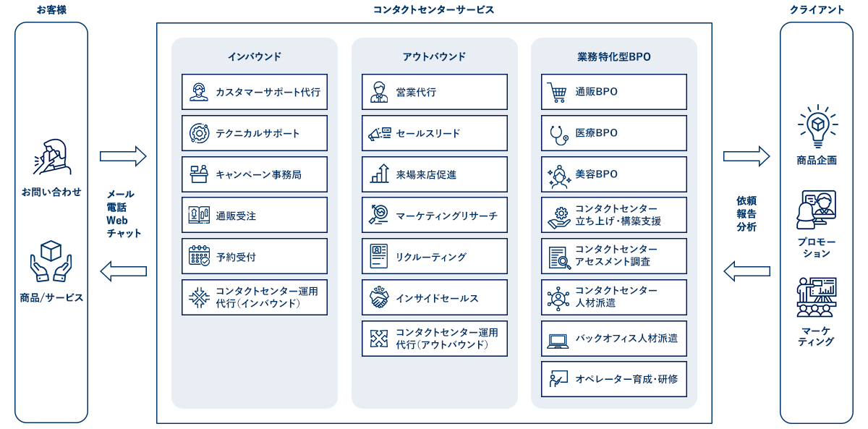The width and height of the screenshot is (868, 429).
Task: Select the 業務特化型BPO column heading
Action: (614, 56)
